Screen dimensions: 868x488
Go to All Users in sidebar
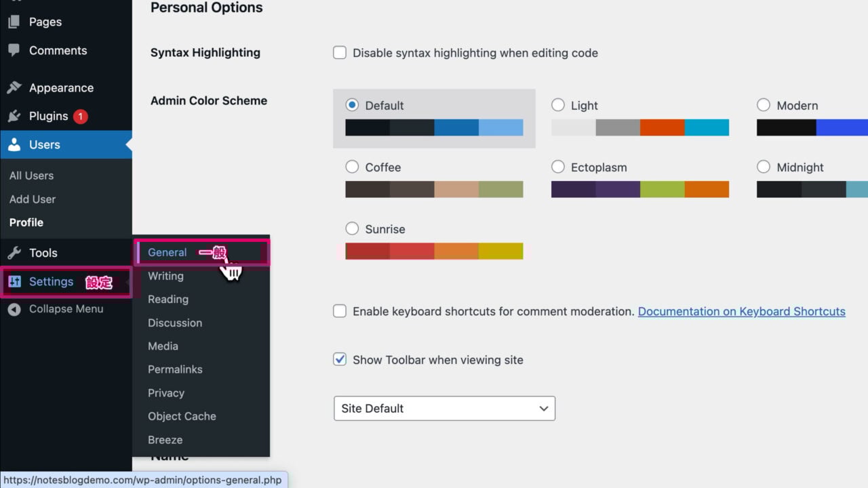coord(31,176)
